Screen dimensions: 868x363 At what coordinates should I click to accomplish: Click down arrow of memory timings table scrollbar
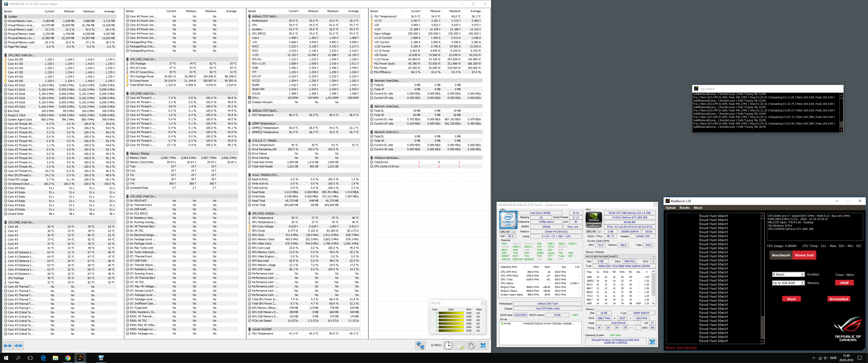653,304
